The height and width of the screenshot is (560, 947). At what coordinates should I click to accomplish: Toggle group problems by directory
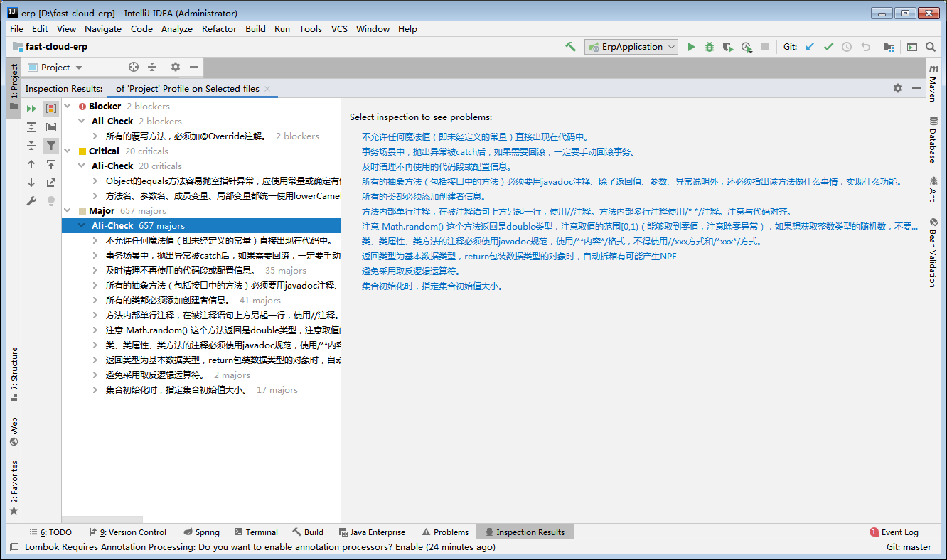coord(50,126)
